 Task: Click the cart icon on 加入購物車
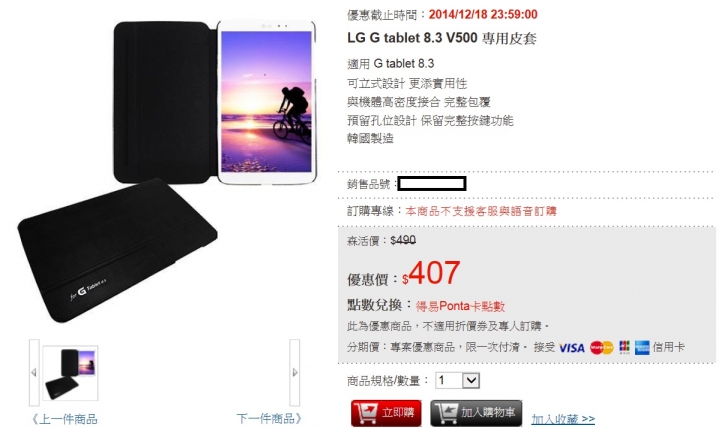point(446,413)
